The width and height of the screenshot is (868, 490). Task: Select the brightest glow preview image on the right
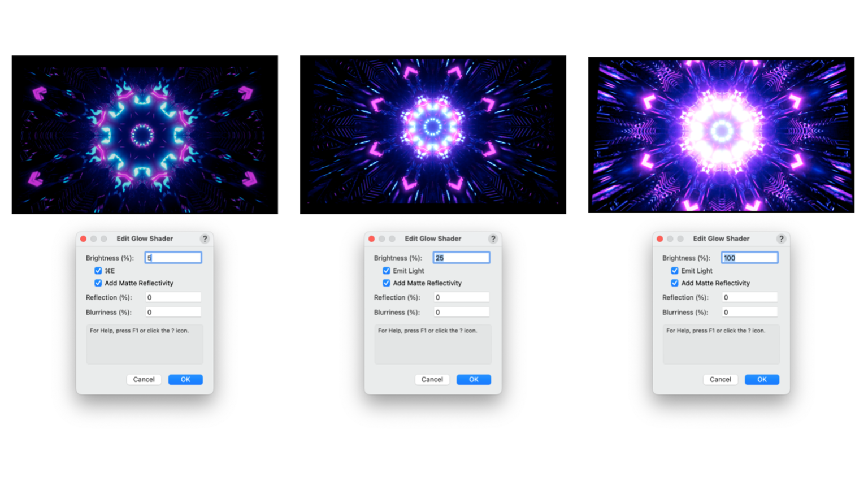point(721,135)
